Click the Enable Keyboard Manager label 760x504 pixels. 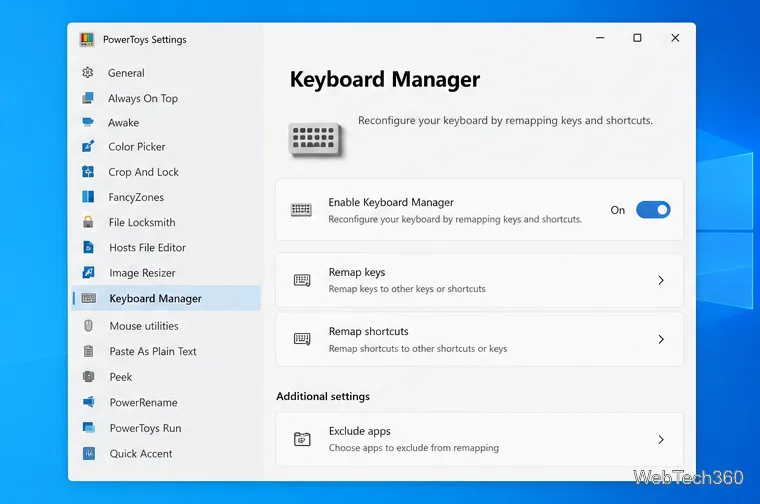(x=391, y=202)
